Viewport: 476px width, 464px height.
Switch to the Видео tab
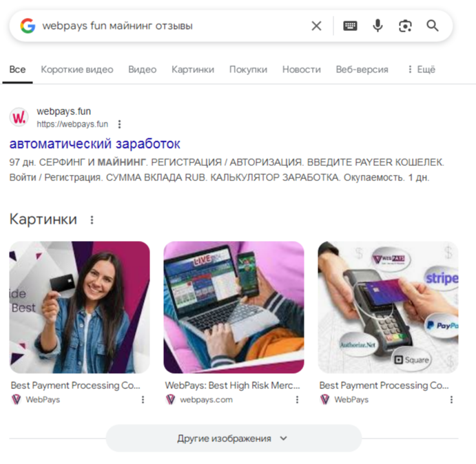tap(143, 70)
